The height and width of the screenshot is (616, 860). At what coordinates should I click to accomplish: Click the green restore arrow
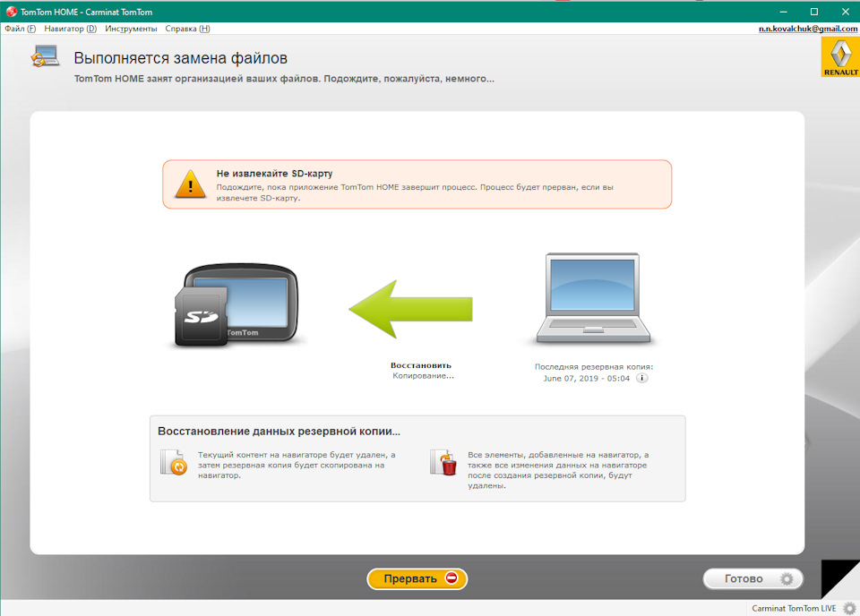(x=411, y=309)
